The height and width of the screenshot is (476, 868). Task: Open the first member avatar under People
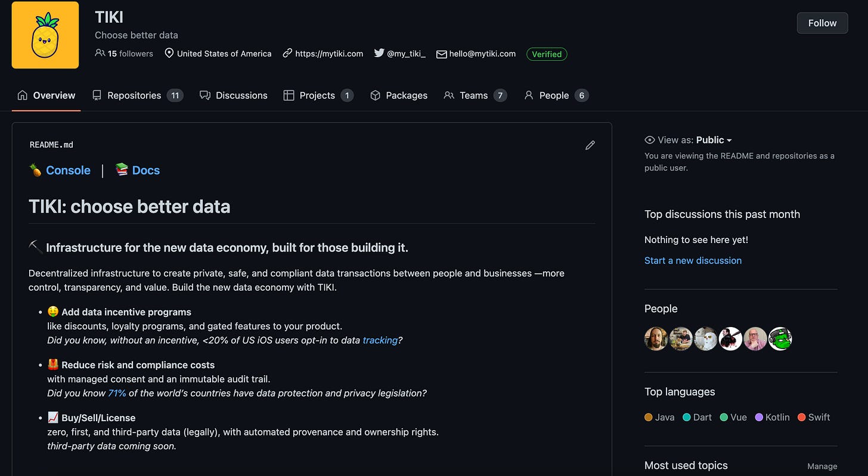pyautogui.click(x=656, y=339)
